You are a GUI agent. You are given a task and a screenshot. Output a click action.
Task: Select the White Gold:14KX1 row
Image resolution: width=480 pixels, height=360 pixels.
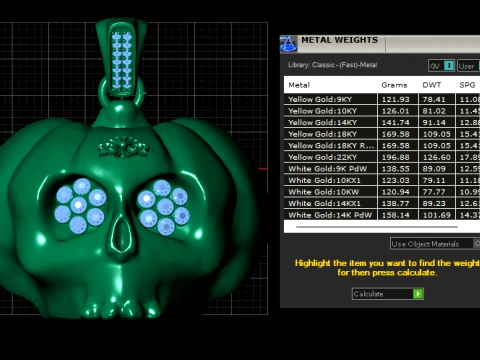pos(382,203)
